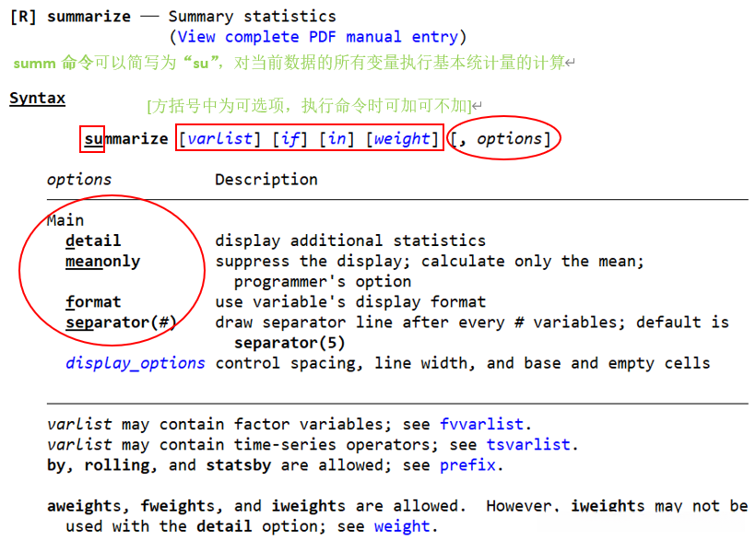Click 'display additional statistics' description
This screenshot has height=540, width=756.
350,241
